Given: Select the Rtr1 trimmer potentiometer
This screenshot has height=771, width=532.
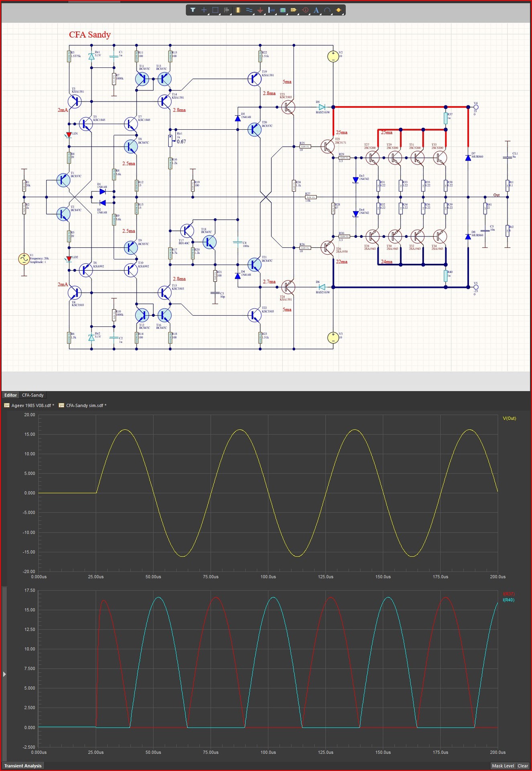Looking at the screenshot, I should pos(170,141).
